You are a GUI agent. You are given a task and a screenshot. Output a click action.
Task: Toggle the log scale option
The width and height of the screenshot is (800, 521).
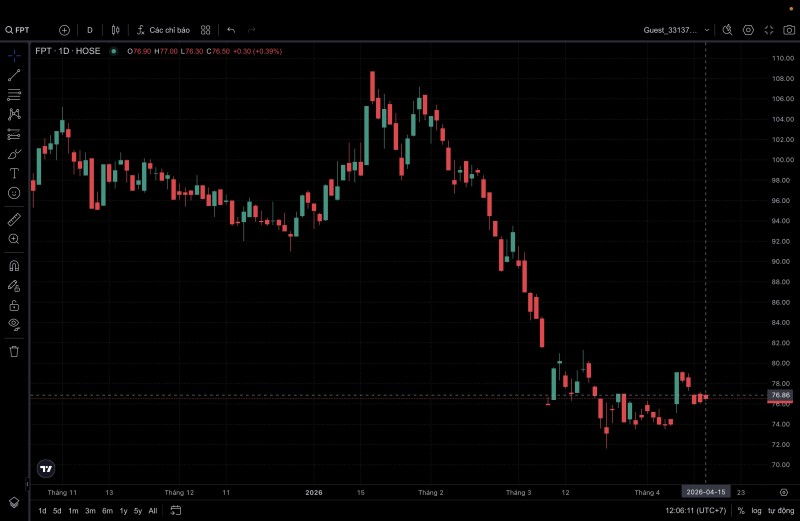[x=756, y=510]
